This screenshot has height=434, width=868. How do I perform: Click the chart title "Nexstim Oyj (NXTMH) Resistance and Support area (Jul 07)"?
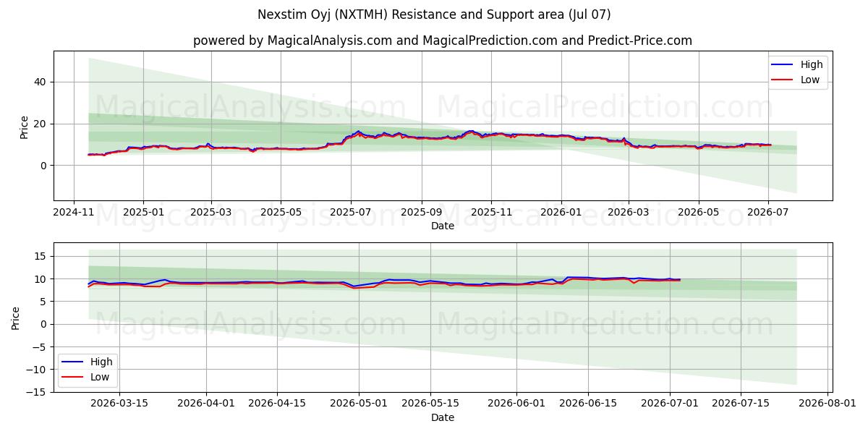pyautogui.click(x=434, y=14)
